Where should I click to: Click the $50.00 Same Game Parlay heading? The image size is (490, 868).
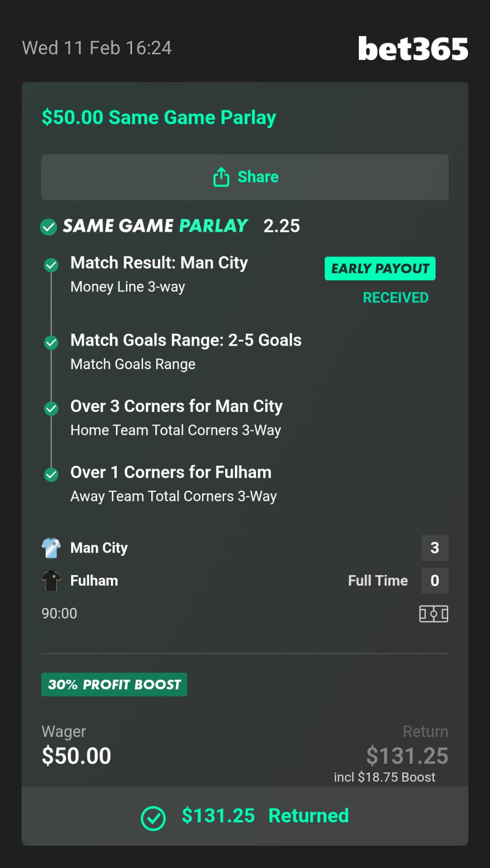pyautogui.click(x=159, y=118)
